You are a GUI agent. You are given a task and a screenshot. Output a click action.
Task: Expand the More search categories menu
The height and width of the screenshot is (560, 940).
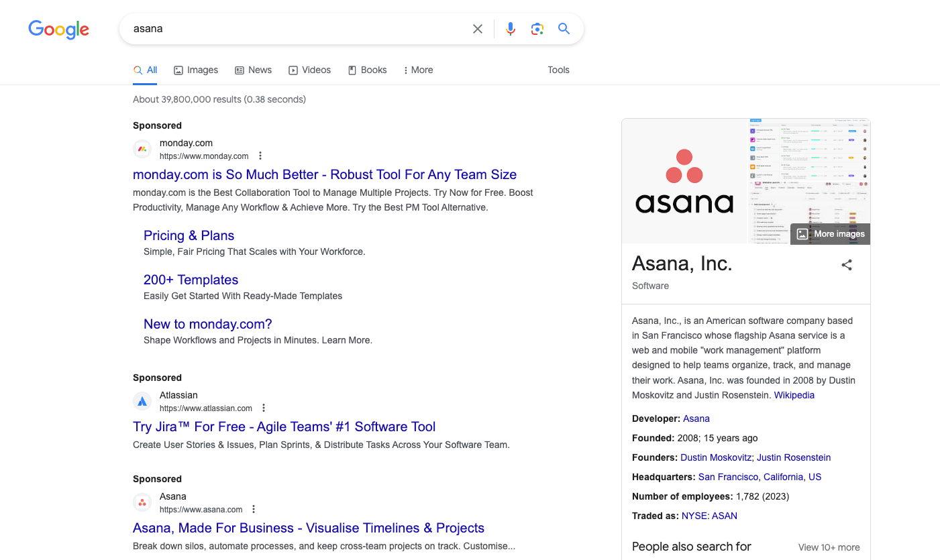418,70
